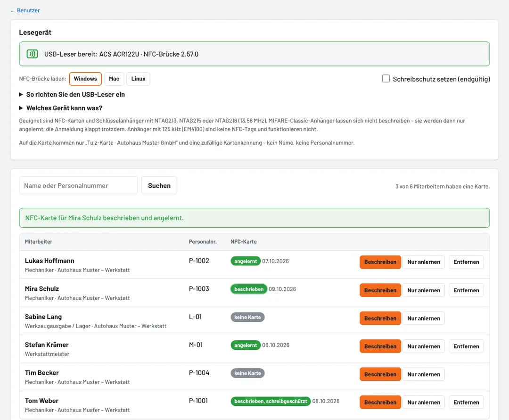Click the 'NFC-Karte für Mira Schulz' success message
The width and height of the screenshot is (509, 420).
click(x=254, y=218)
